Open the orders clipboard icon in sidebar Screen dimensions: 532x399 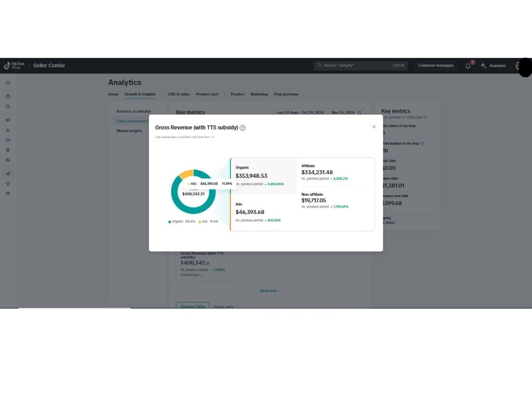click(x=8, y=96)
